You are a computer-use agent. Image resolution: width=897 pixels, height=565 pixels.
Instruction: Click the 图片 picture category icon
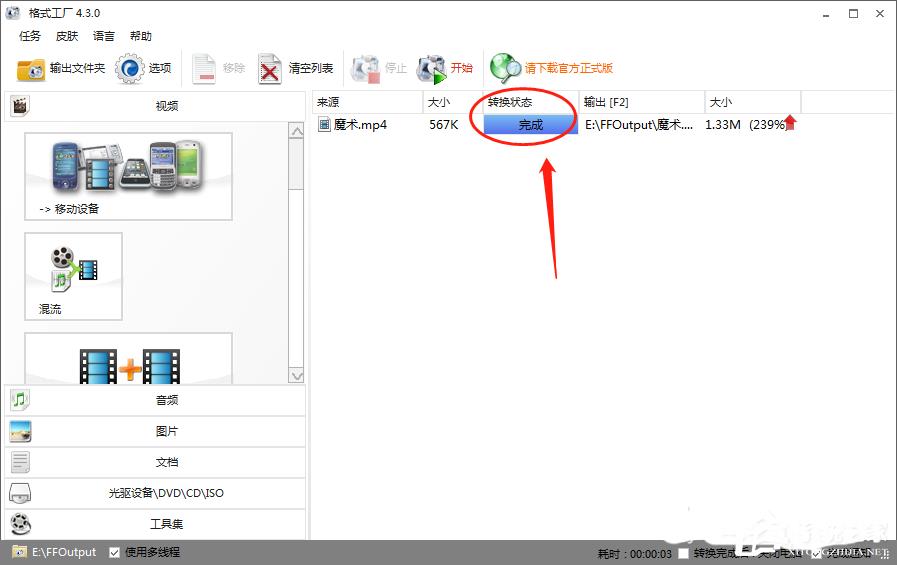[21, 431]
